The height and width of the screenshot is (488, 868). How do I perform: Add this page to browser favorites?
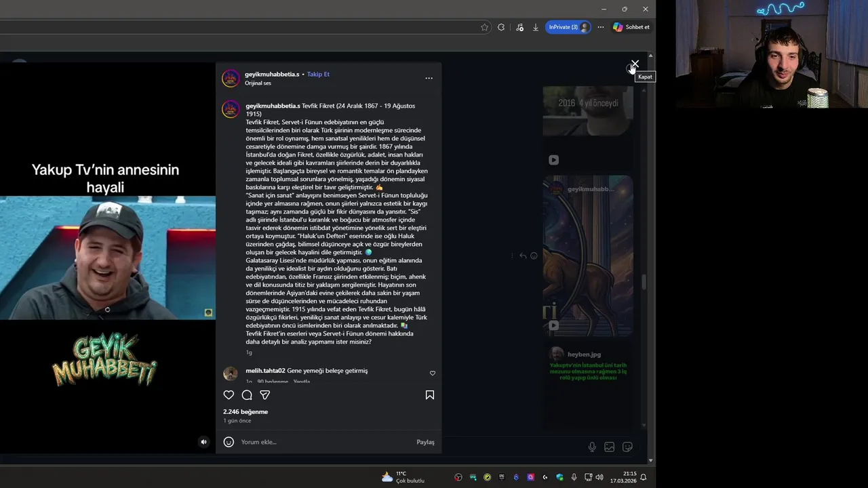pyautogui.click(x=484, y=27)
